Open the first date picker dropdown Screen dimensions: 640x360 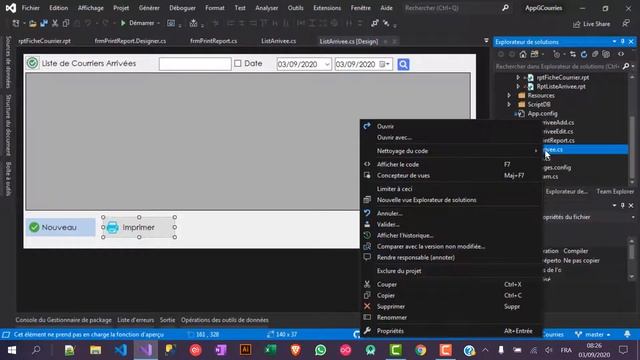point(327,64)
